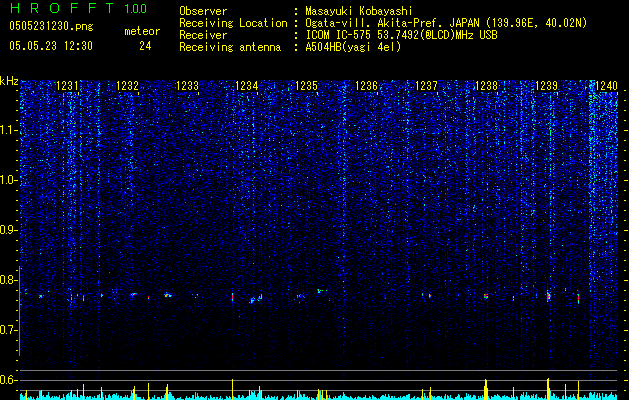This screenshot has height=400, width=629.
Task: Click the 0.6 kHz axis label
Action: click(9, 380)
